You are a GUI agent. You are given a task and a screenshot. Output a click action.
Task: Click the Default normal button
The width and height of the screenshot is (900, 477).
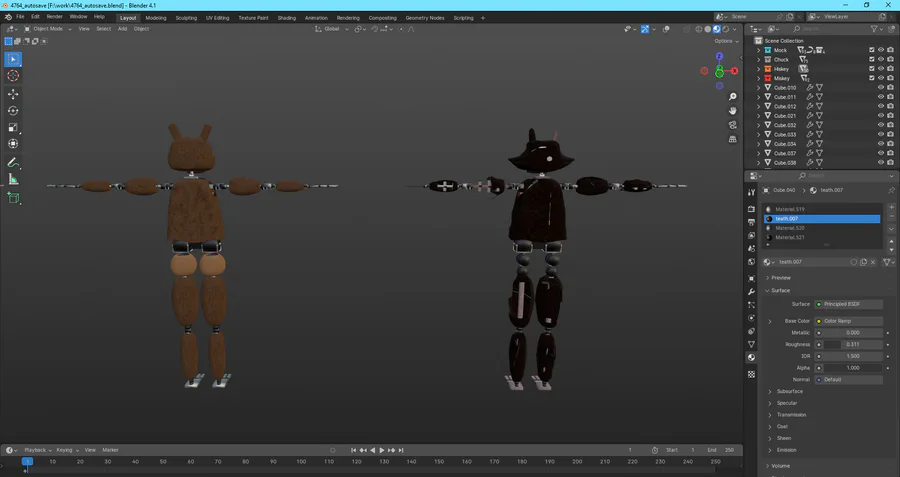click(848, 379)
